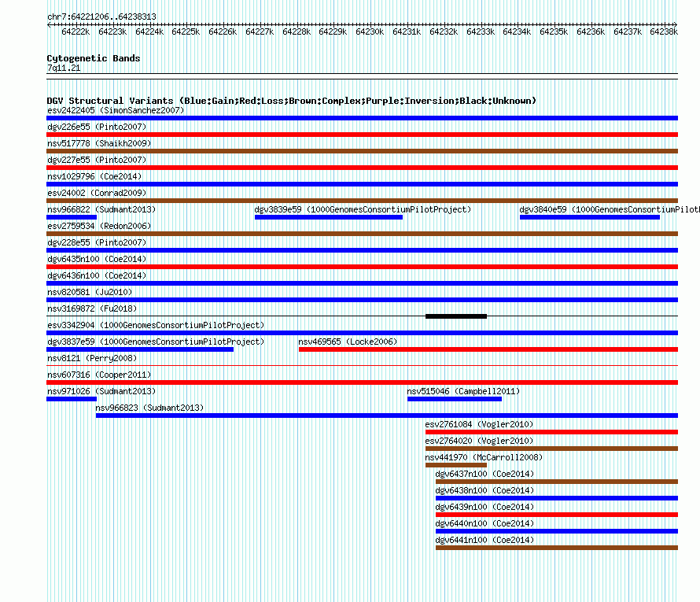Click dgv228e55 (Pinto2007) label
The height and width of the screenshot is (602, 700).
click(x=97, y=242)
